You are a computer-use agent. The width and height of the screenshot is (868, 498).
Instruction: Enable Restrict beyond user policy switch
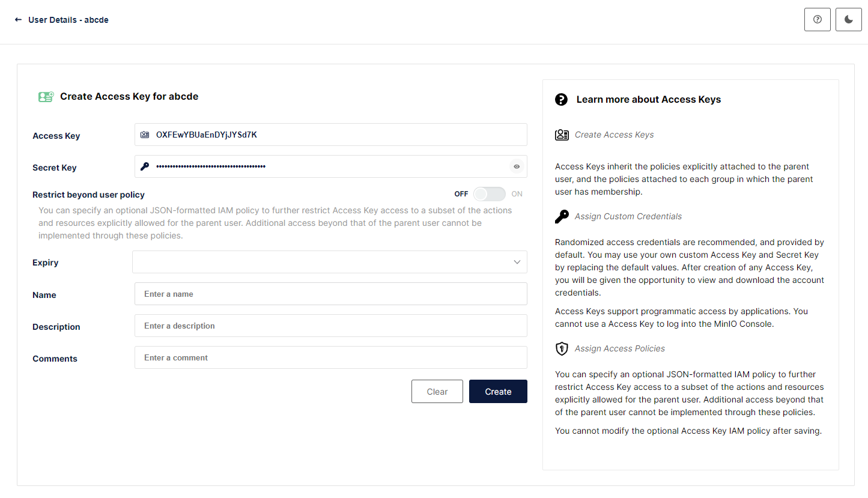tap(489, 194)
